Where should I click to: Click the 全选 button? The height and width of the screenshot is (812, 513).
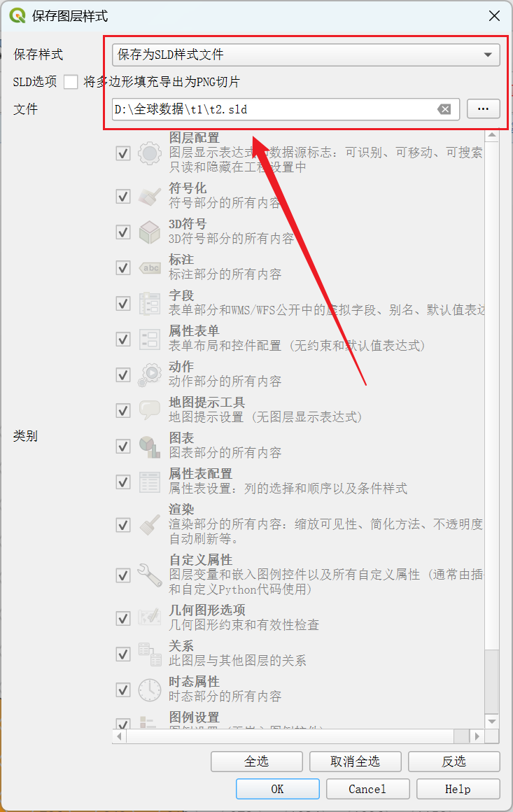[x=257, y=762]
